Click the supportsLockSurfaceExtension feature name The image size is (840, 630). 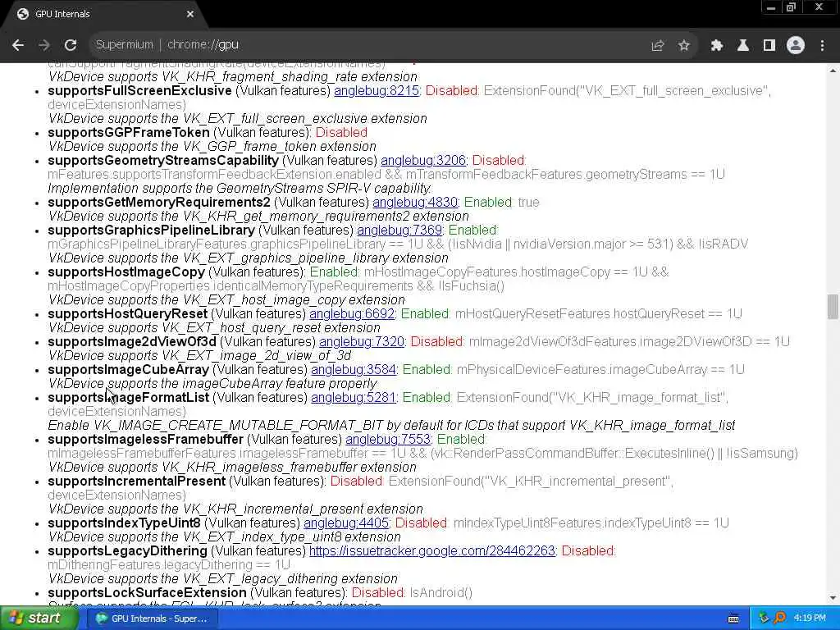(x=147, y=592)
